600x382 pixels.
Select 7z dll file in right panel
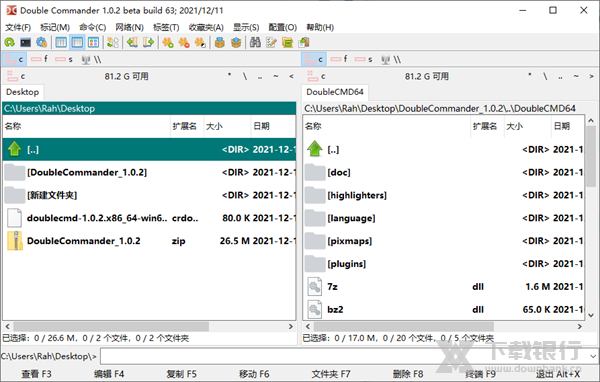click(444, 287)
